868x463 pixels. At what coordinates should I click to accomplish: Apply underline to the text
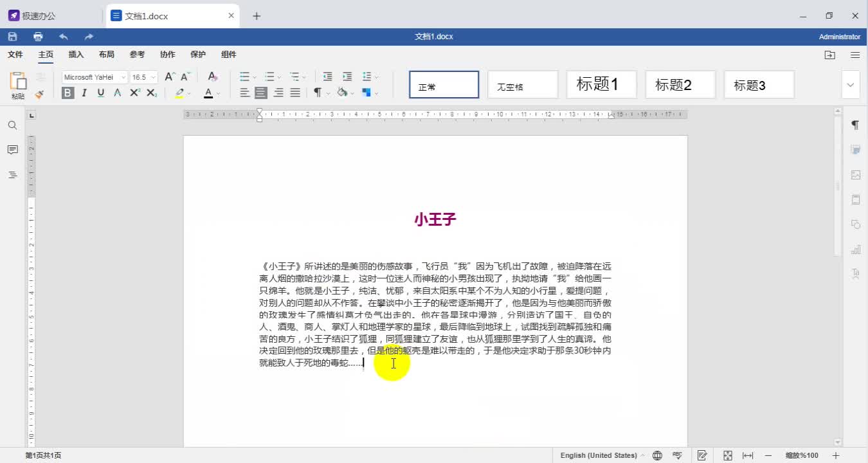coord(101,93)
